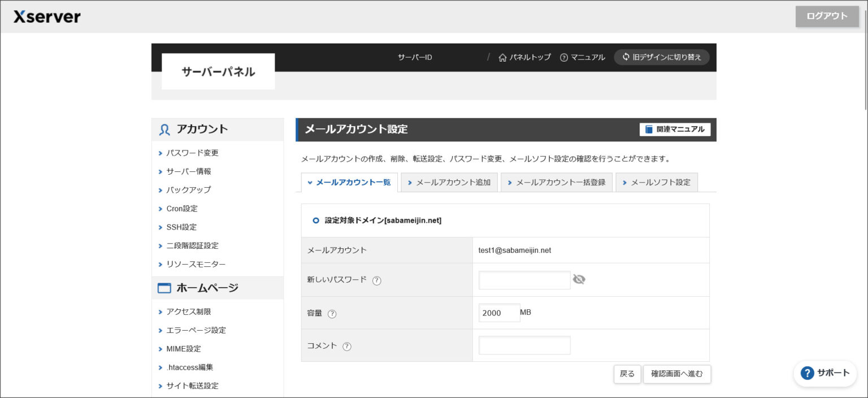Open 関連マニュアル book button
Viewport: 868px width, 398px height.
pyautogui.click(x=675, y=129)
